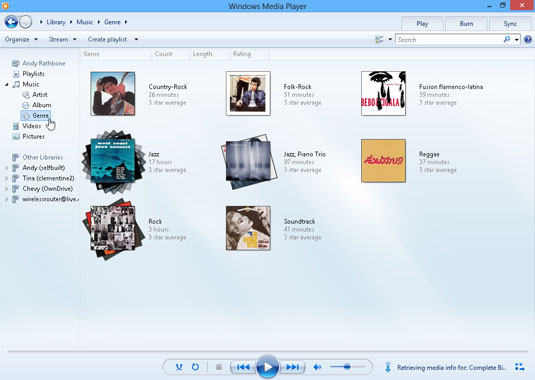Image resolution: width=535 pixels, height=380 pixels.
Task: Sort by the Genre column header
Action: [116, 54]
